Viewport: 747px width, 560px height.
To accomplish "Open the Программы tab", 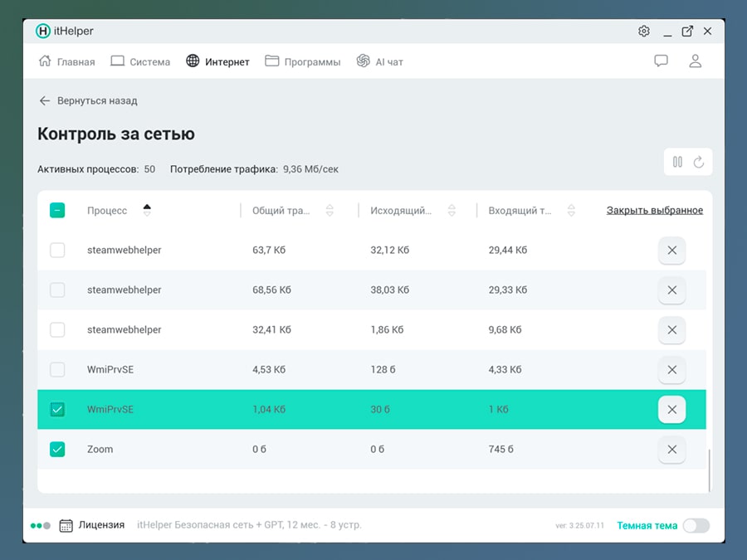I will click(303, 62).
